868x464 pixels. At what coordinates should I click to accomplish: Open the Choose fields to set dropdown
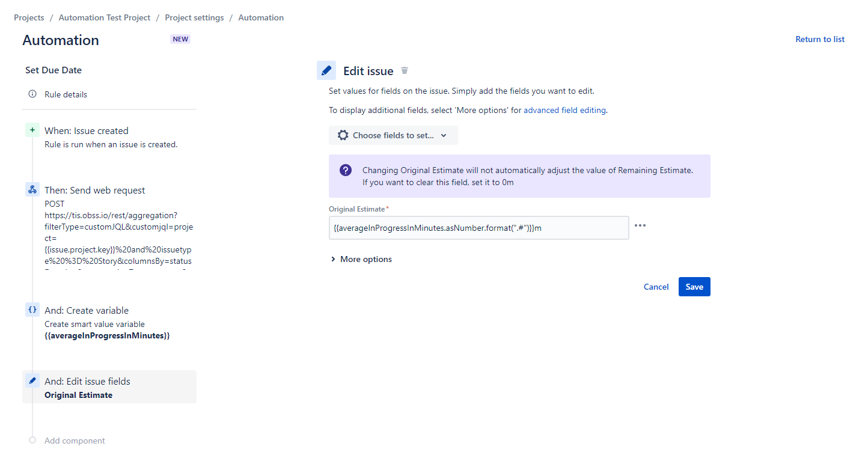click(x=393, y=135)
